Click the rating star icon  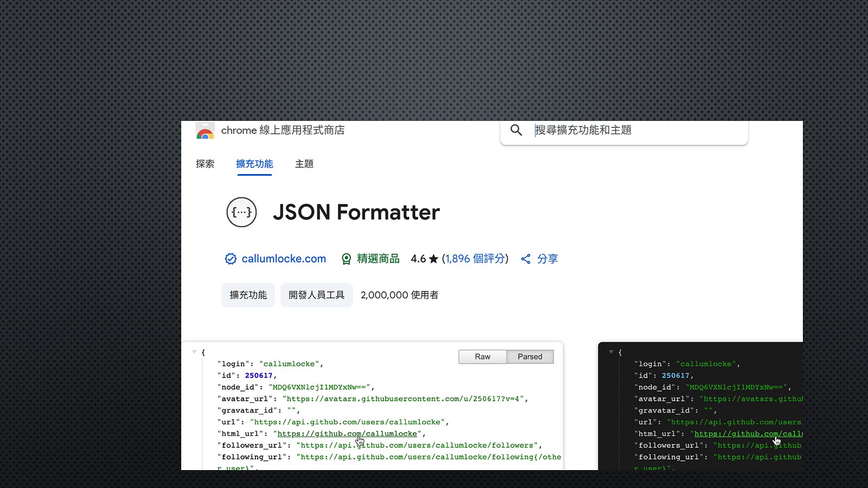point(433,259)
